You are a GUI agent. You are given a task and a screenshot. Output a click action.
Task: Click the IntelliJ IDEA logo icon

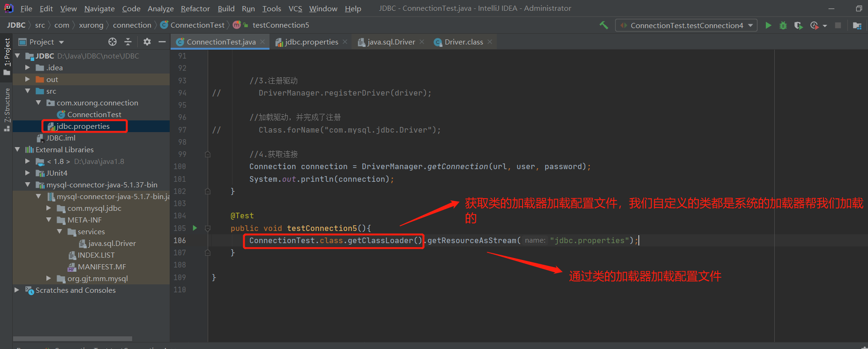pyautogui.click(x=9, y=8)
